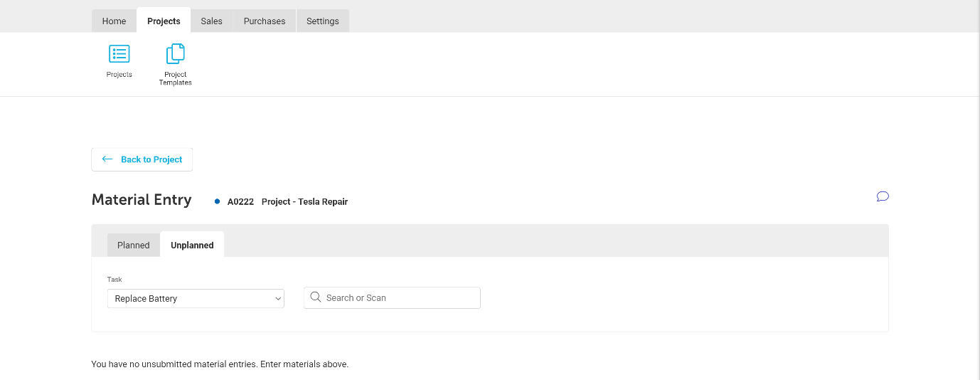Click the magnifying glass search icon
The image size is (980, 380).
[316, 297]
